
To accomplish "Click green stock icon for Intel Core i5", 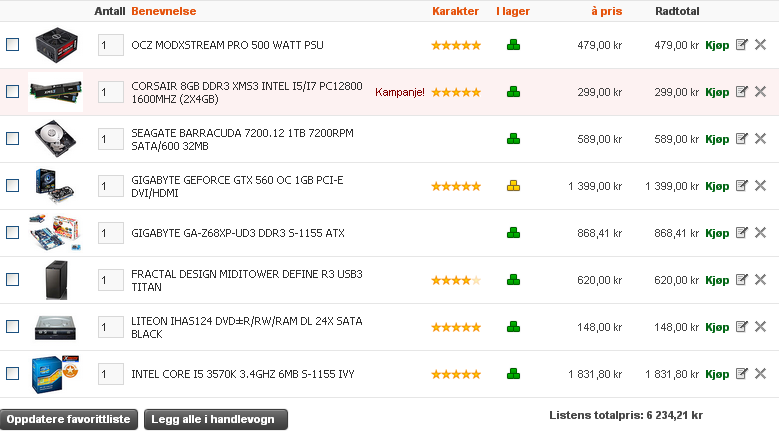I will (514, 374).
